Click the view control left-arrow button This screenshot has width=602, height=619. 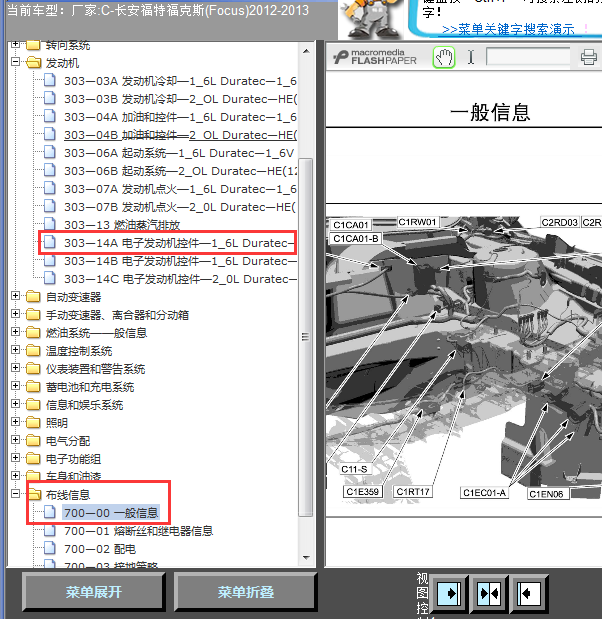point(528,593)
